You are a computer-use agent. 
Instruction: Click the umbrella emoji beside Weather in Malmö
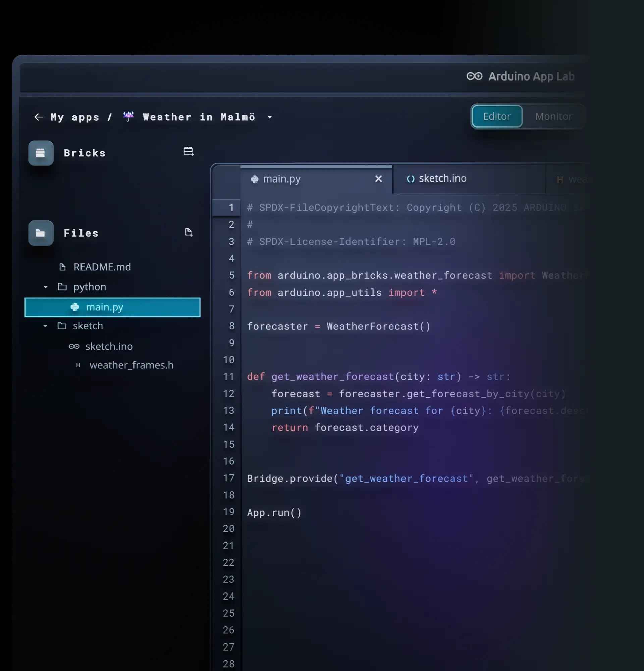128,116
